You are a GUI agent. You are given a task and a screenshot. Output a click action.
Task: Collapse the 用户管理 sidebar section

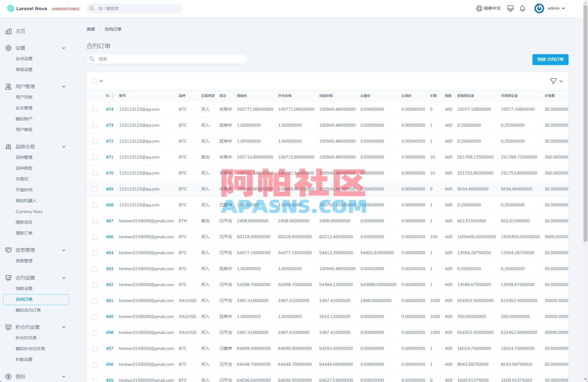click(x=63, y=87)
